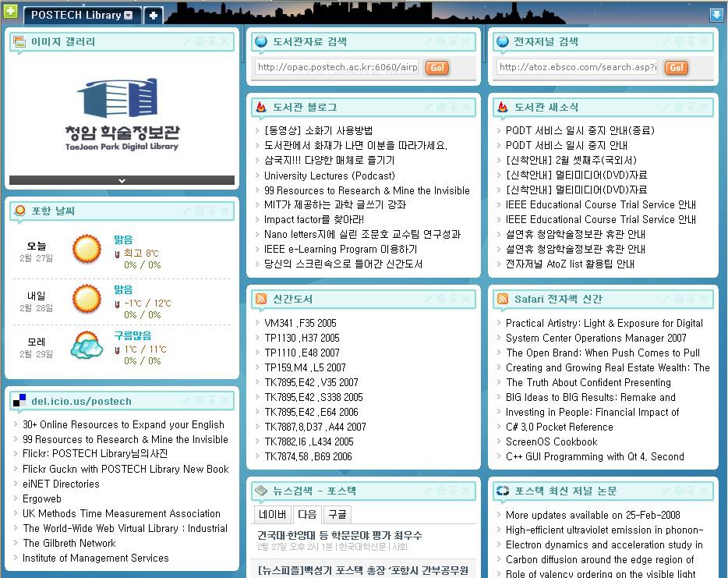Viewport: 728px width, 578px height.
Task: Click the RSS icon beside Safari 전자책 신간
Action: click(503, 299)
